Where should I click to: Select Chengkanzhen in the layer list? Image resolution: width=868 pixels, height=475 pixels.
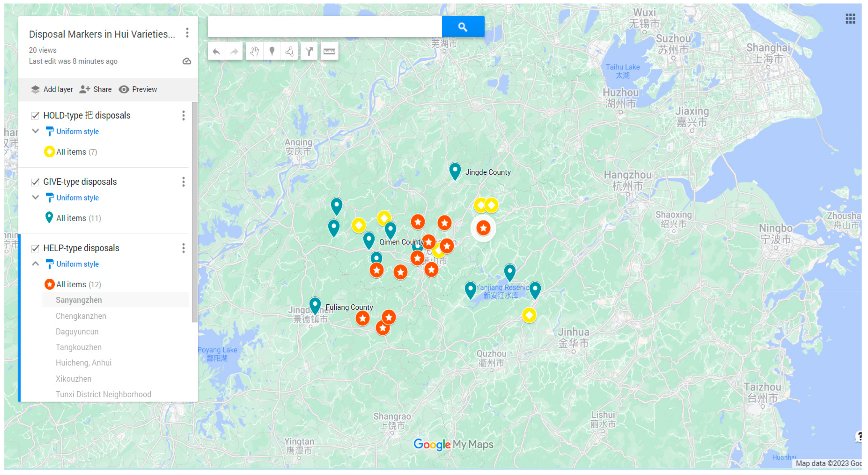click(81, 316)
